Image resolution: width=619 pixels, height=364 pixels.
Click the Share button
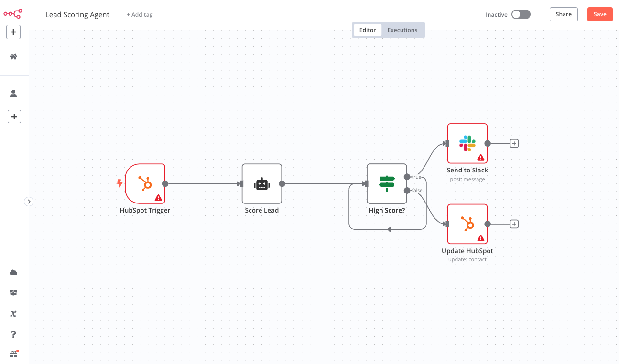click(x=564, y=14)
